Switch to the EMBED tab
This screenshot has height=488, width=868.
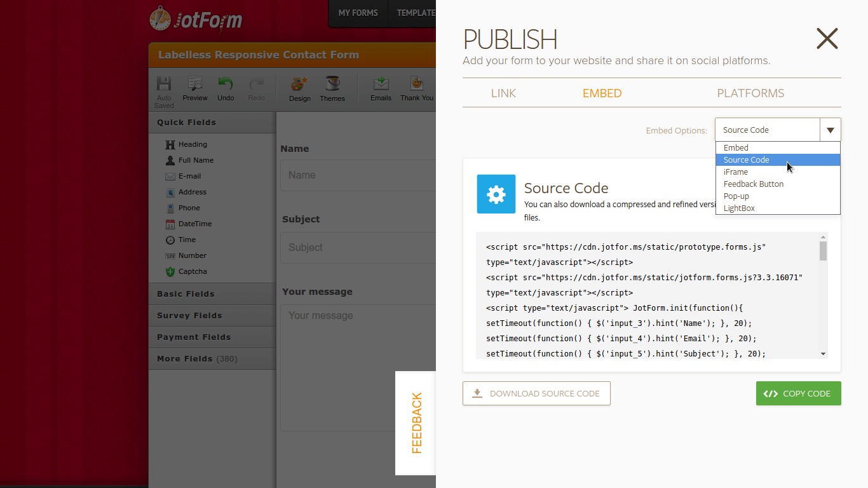point(602,93)
